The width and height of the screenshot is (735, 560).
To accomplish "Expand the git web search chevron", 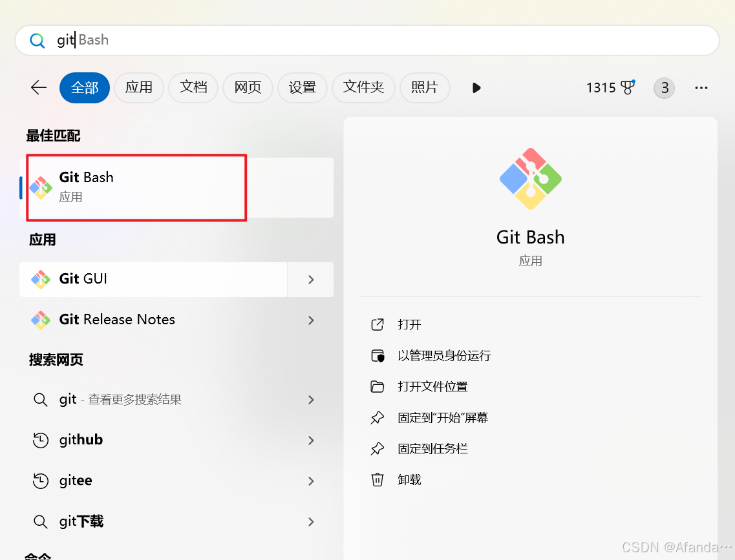I will [x=311, y=400].
